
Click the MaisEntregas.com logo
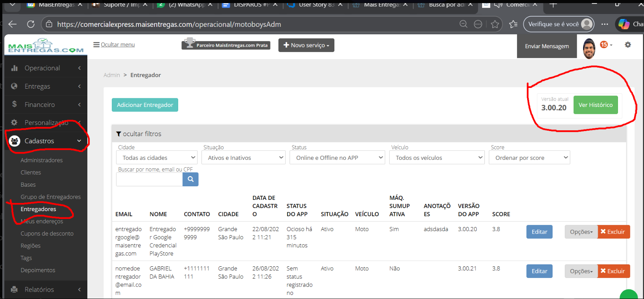[46, 46]
